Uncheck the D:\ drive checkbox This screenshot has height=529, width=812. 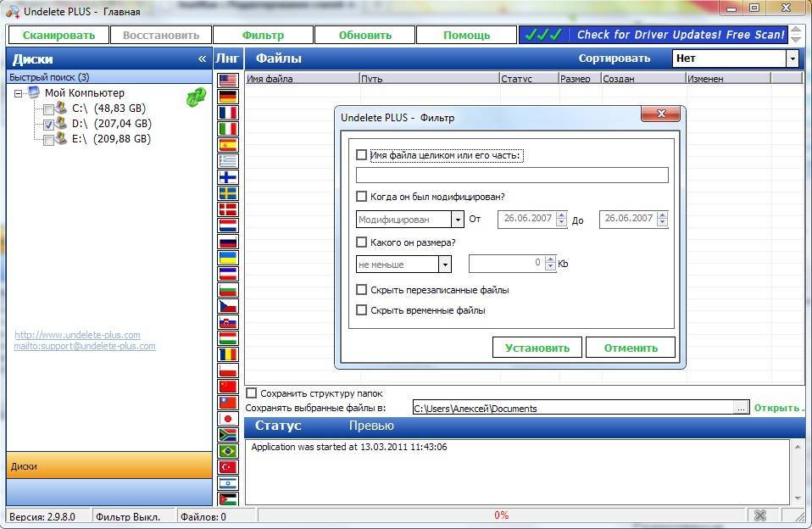tap(48, 125)
